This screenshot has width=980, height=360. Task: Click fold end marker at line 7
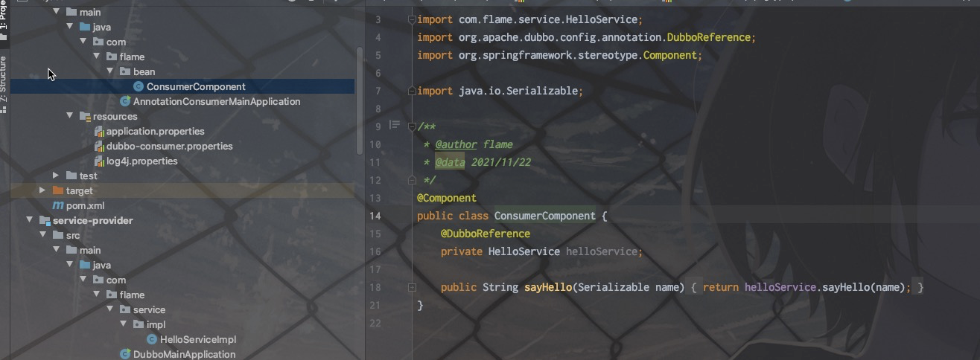pos(412,91)
